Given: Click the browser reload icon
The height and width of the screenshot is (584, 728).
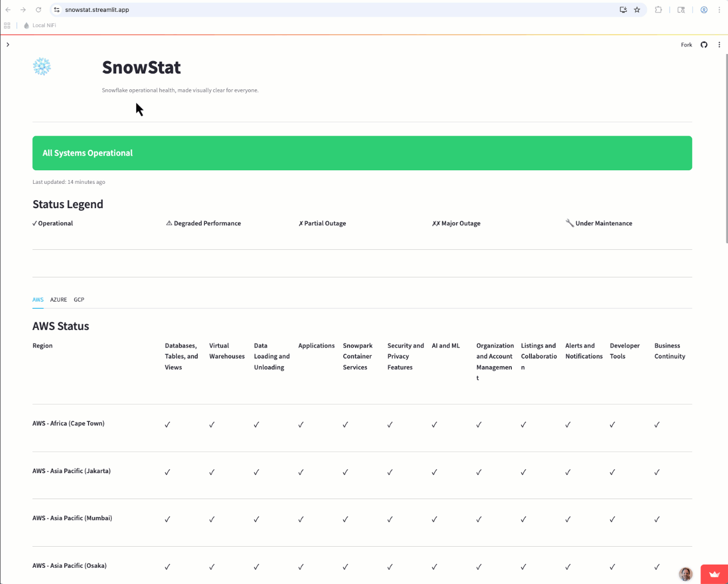Looking at the screenshot, I should click(38, 10).
